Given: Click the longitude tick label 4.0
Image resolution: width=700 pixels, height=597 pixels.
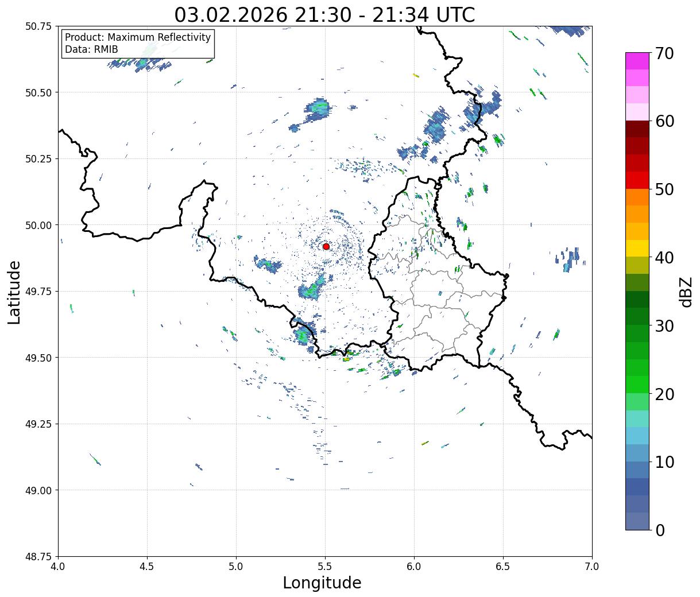Looking at the screenshot, I should (x=58, y=567).
